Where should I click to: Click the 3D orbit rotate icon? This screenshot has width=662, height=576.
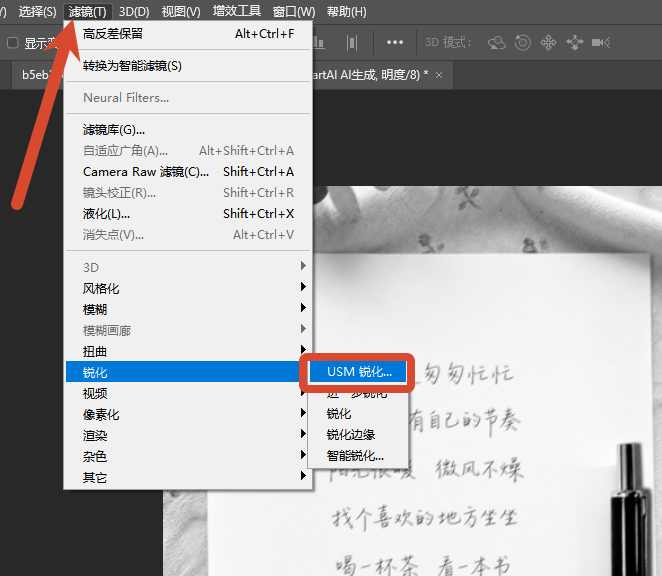[x=497, y=43]
